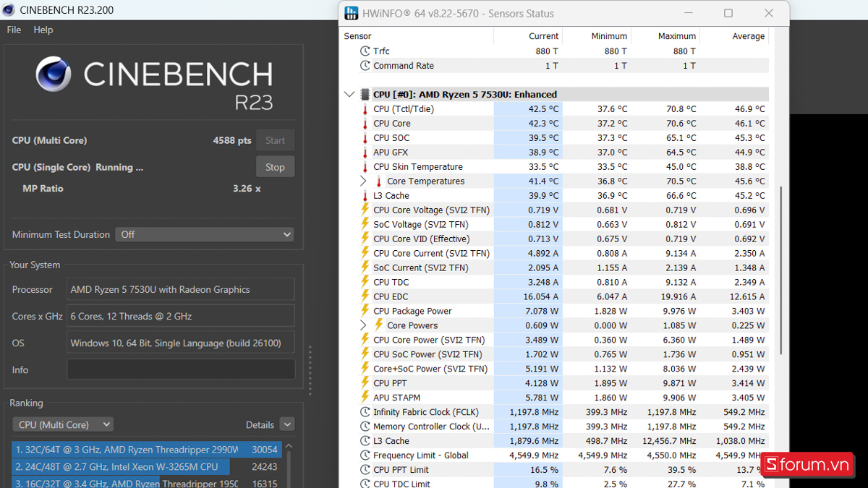Click the '12,456.7 MHz' maximum value
The width and height of the screenshot is (868, 488).
pos(669,441)
